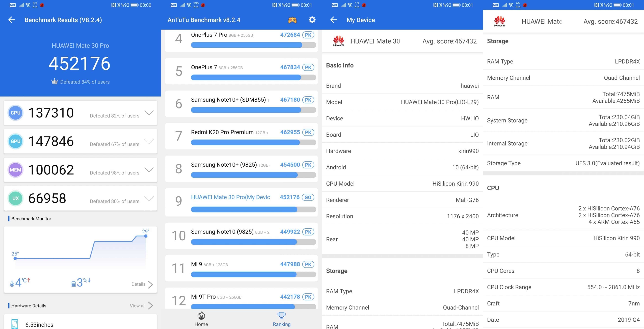Switch to the Ranking tab
644x329 pixels.
pyautogui.click(x=282, y=319)
